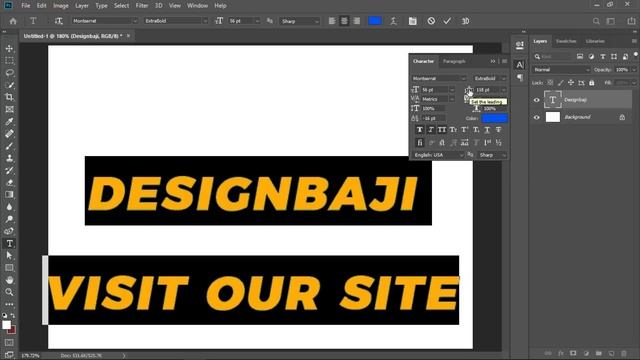Open font style dropdown in options bar

[x=205, y=21]
